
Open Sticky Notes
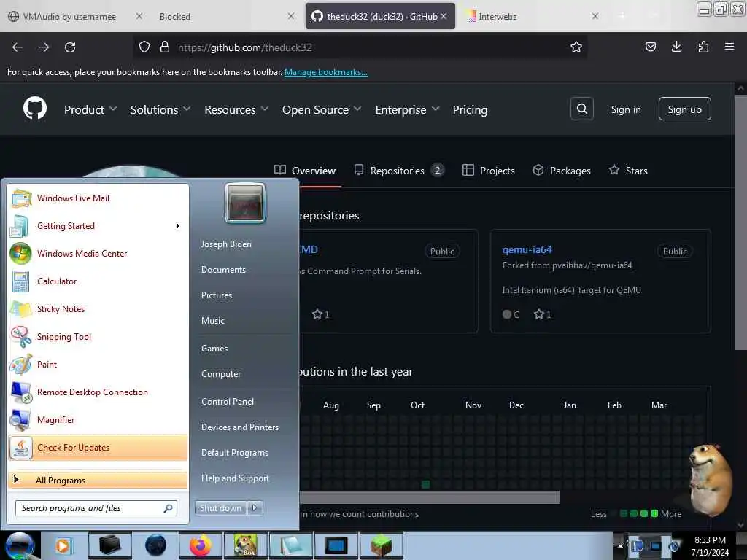click(98, 308)
